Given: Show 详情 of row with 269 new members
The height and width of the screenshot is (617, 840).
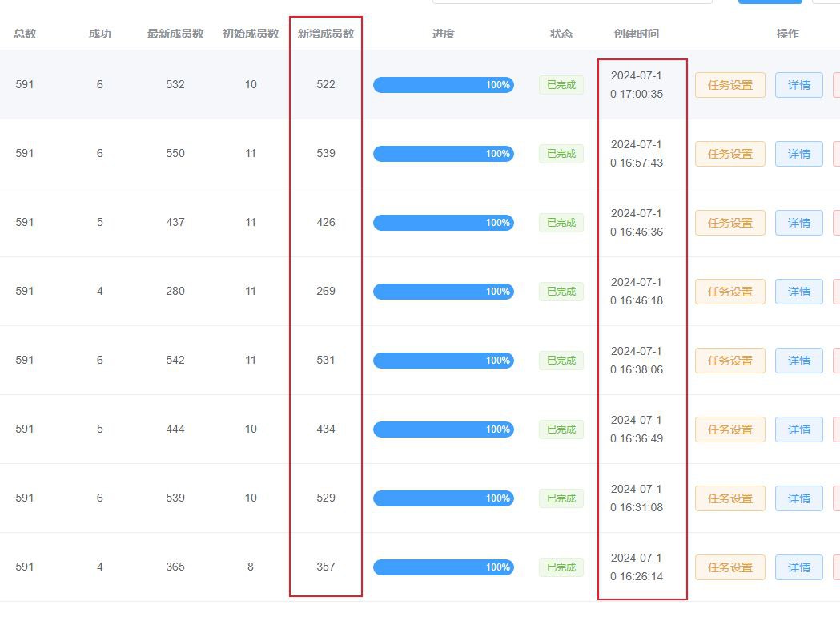Looking at the screenshot, I should pos(798,292).
